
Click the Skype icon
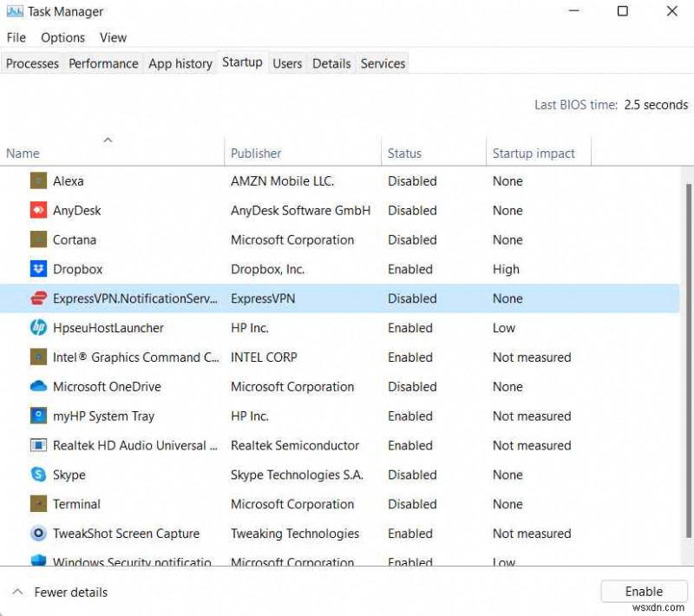pyautogui.click(x=38, y=475)
